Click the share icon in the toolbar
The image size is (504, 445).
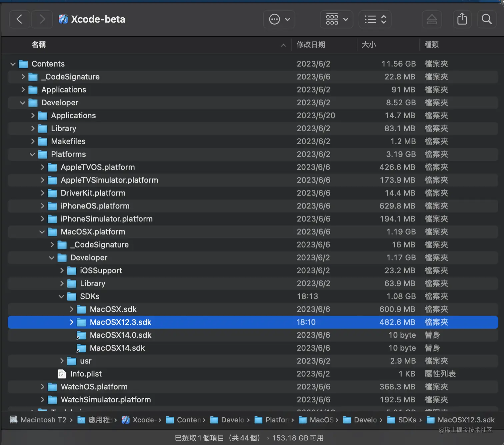[x=462, y=19]
